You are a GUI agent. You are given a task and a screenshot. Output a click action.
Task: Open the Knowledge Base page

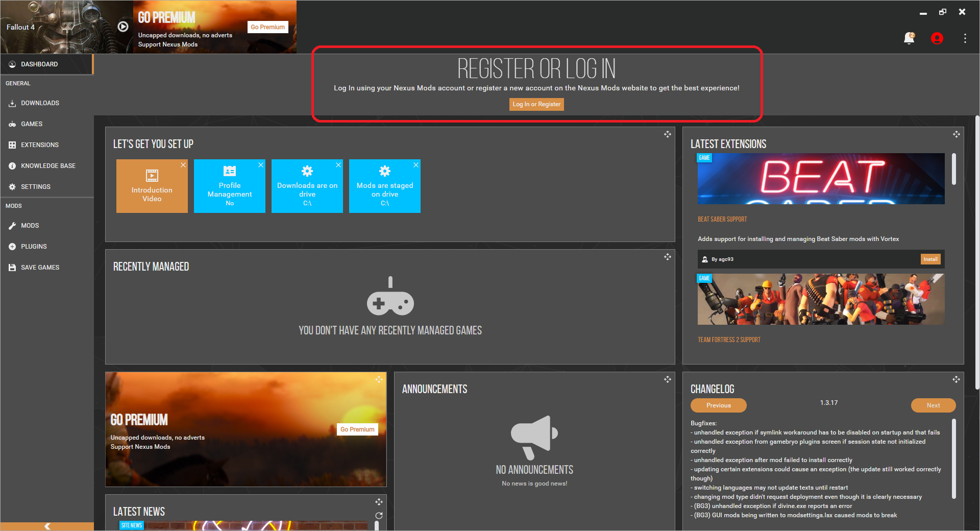tap(46, 166)
